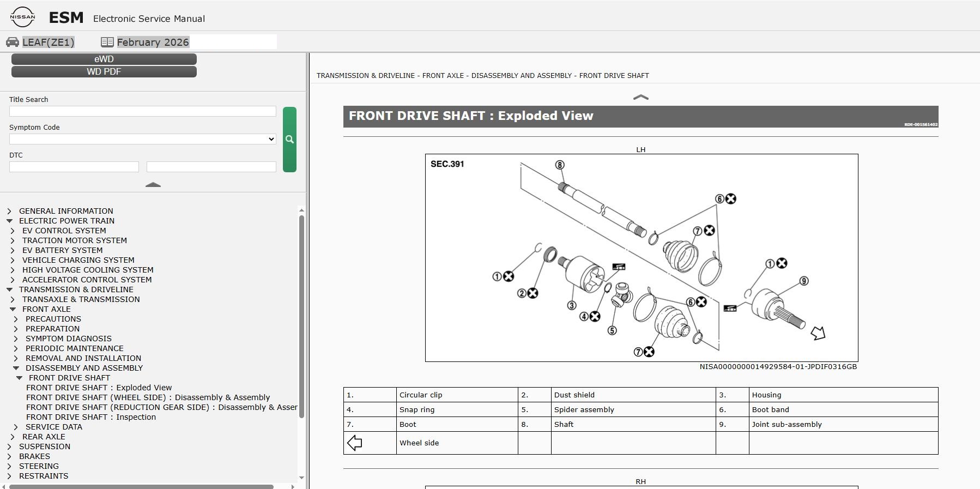Click the 'Wheel side' legend cell
The image size is (980, 489).
point(457,443)
